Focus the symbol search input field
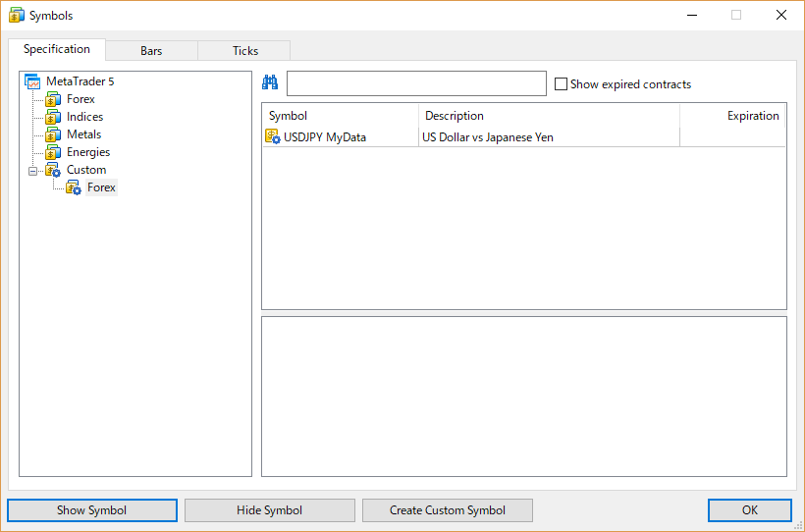Viewport: 805px width, 532px height. [416, 83]
